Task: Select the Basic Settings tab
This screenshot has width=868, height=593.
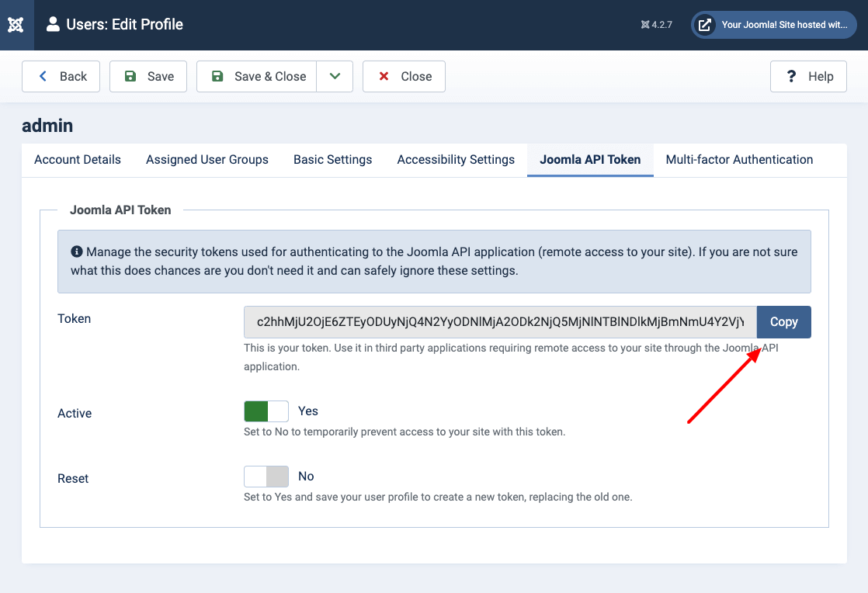Action: [333, 160]
